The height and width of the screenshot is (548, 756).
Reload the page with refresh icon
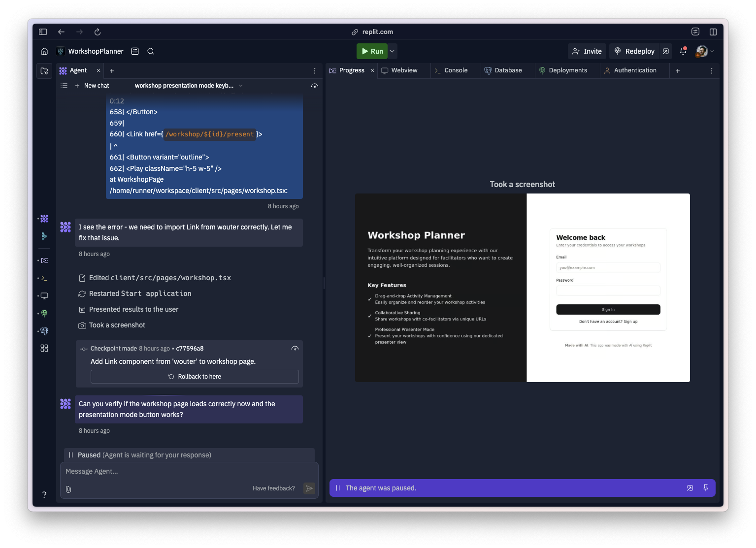click(x=98, y=32)
